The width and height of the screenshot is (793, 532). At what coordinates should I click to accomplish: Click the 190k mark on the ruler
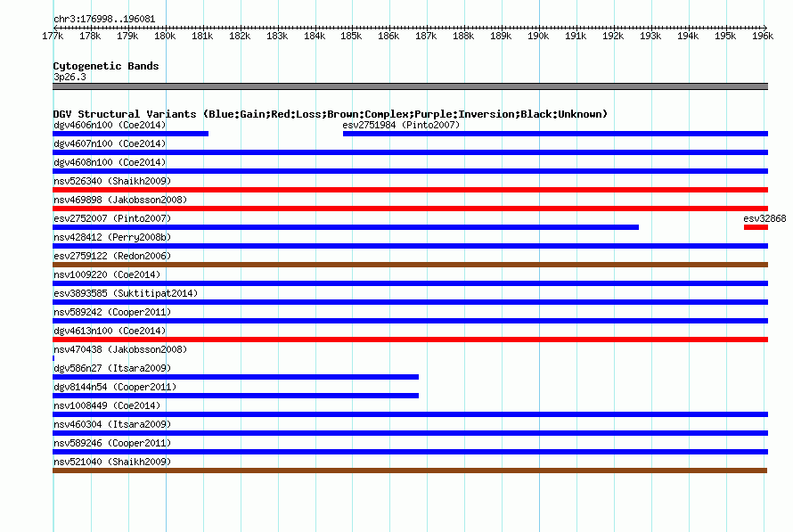pyautogui.click(x=538, y=36)
